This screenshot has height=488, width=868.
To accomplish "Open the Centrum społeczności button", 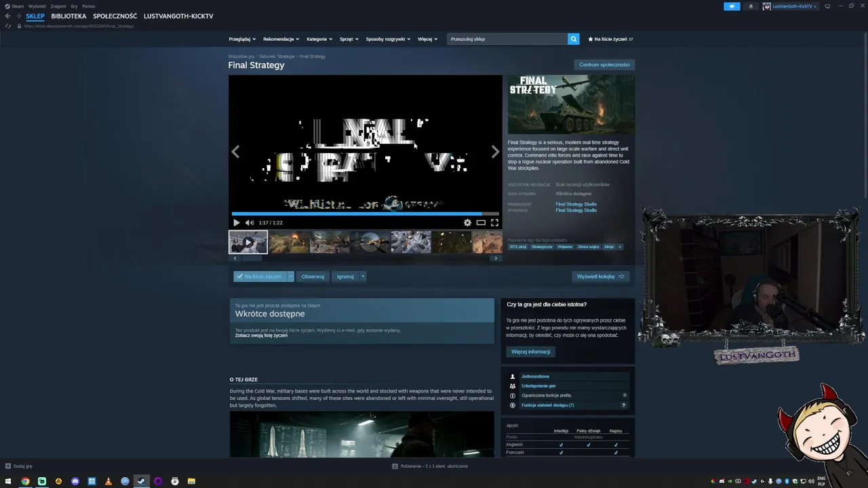I will coord(604,64).
